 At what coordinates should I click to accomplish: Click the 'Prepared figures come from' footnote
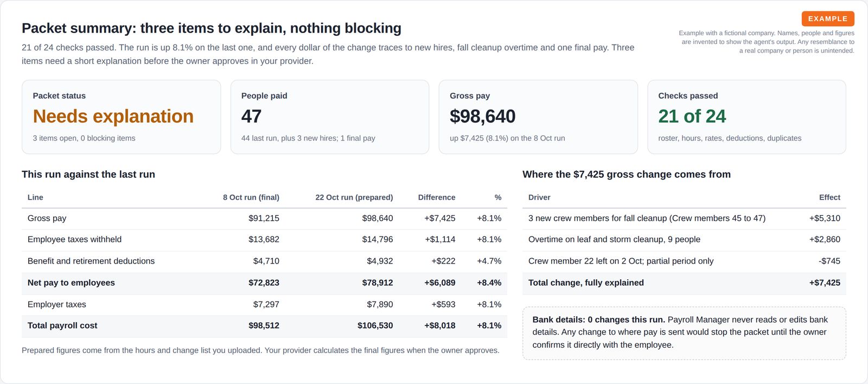tap(260, 350)
